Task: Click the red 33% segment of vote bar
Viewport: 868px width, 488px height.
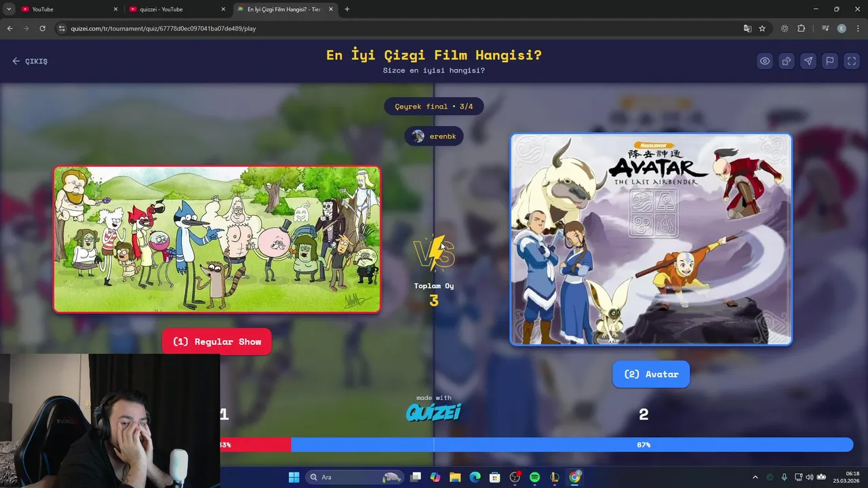Action: (x=255, y=445)
